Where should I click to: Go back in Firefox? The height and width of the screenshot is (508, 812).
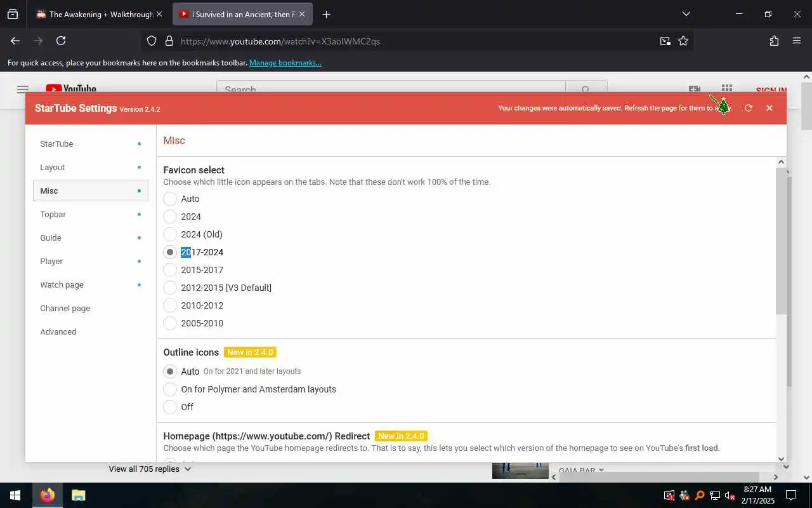tap(15, 41)
